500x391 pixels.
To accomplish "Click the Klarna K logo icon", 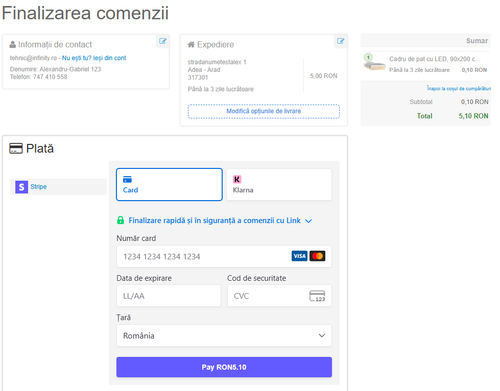I will tap(237, 179).
